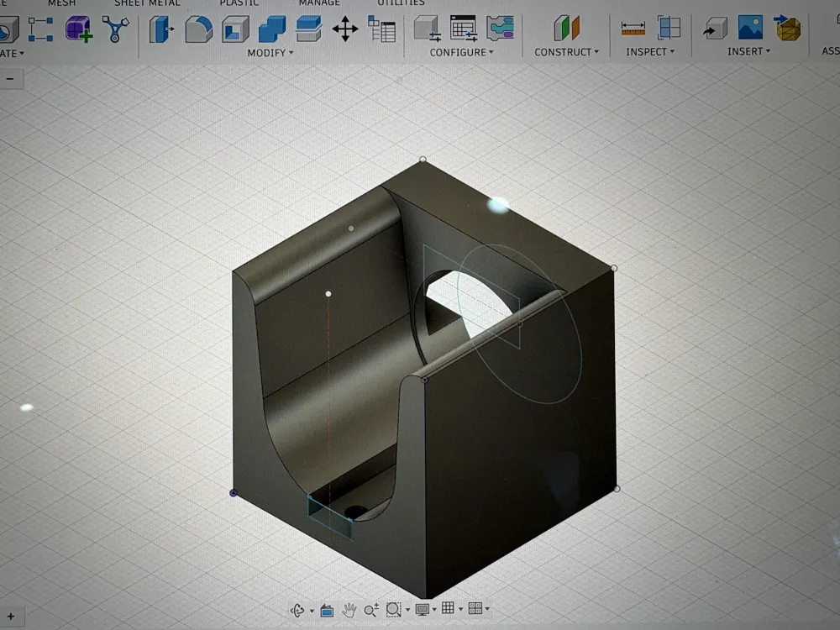840x630 pixels.
Task: Open the CONSTRUCT dropdown menu
Action: tap(567, 52)
